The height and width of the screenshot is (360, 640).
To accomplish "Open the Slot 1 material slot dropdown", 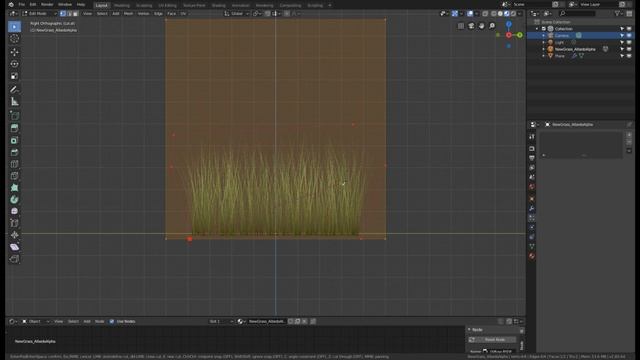I will (x=221, y=321).
